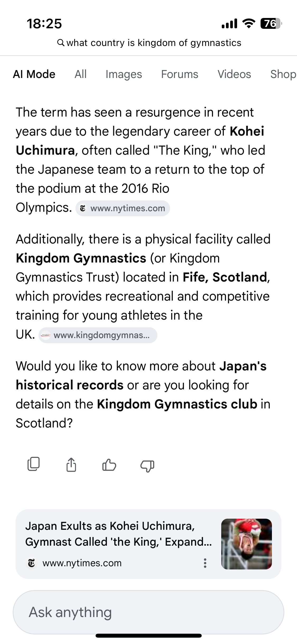The image size is (297, 644).
Task: Copy the AI response text
Action: [34, 464]
